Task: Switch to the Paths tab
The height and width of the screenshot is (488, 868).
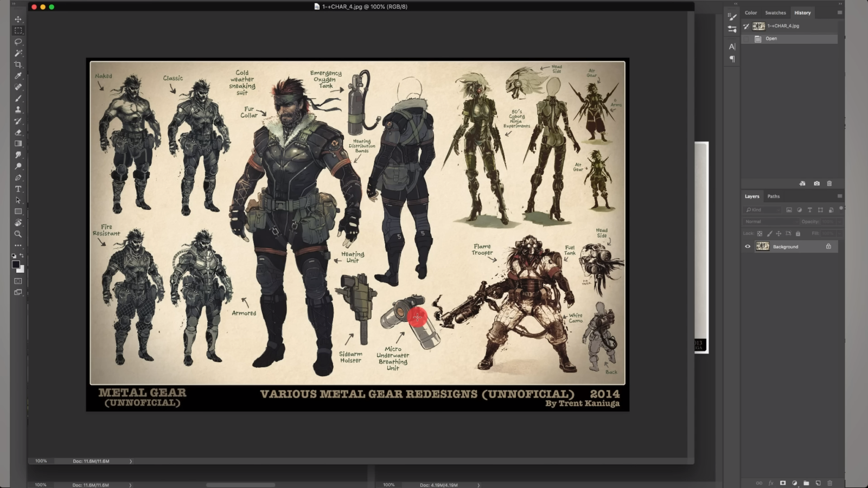Action: pos(773,196)
